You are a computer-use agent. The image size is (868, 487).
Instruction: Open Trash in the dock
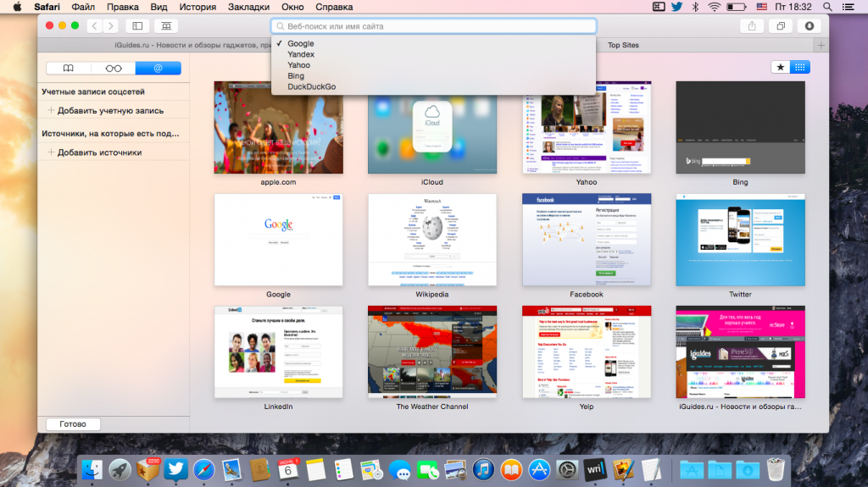coord(776,470)
